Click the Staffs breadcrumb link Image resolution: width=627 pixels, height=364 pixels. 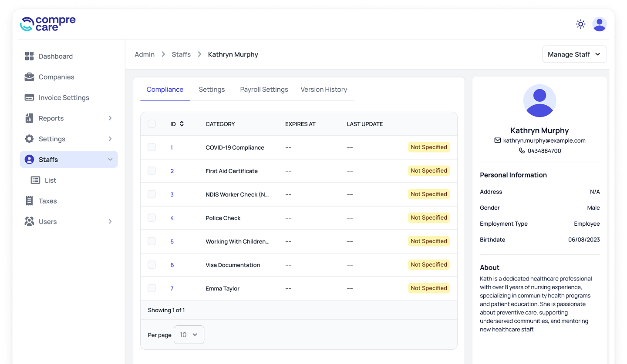[181, 54]
